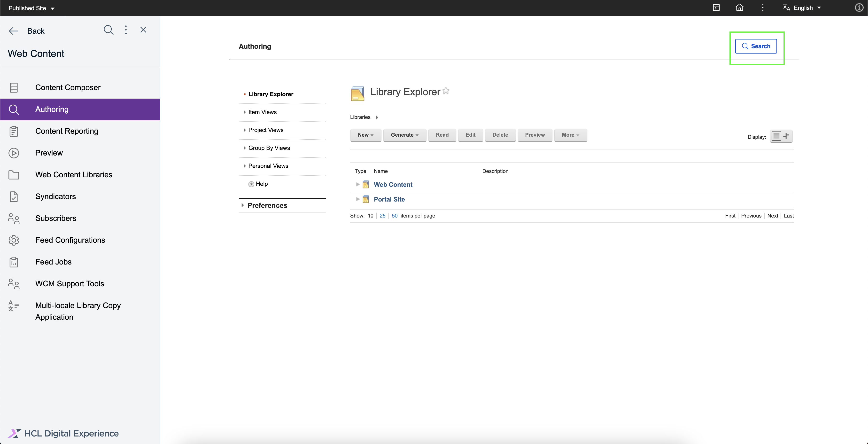Open top bar vertical ellipsis menu
This screenshot has width=868, height=444.
point(763,8)
